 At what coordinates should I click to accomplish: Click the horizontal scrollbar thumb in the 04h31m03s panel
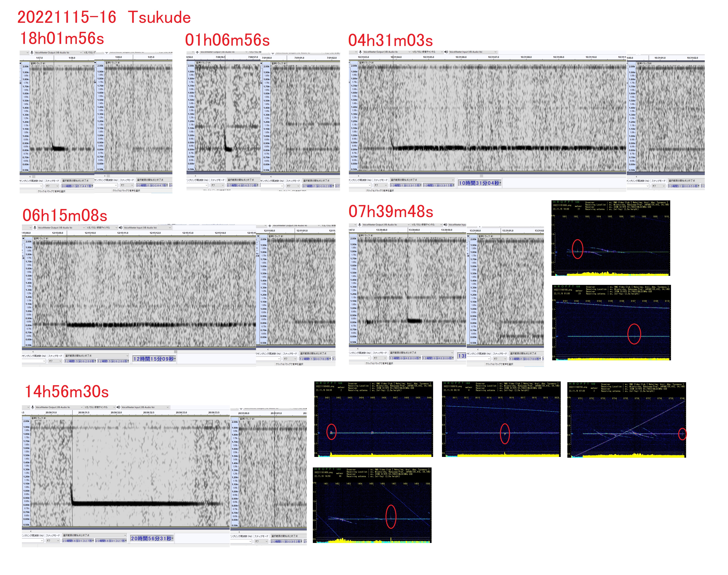pyautogui.click(x=481, y=176)
